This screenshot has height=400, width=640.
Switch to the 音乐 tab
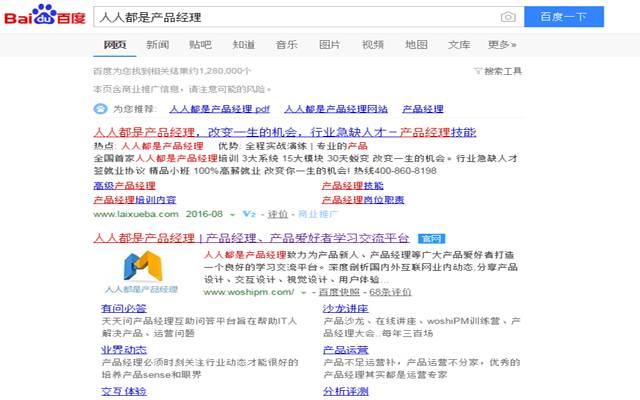(287, 44)
